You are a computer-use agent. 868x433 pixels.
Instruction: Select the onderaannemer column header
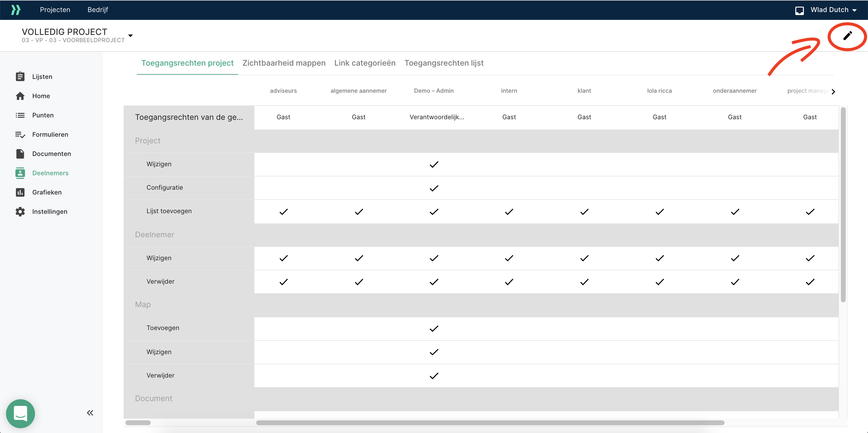734,91
